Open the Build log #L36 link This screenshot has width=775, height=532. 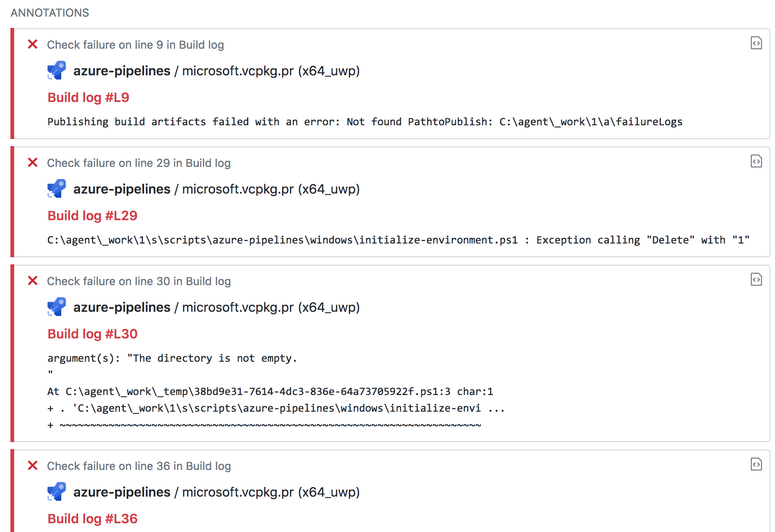[92, 518]
